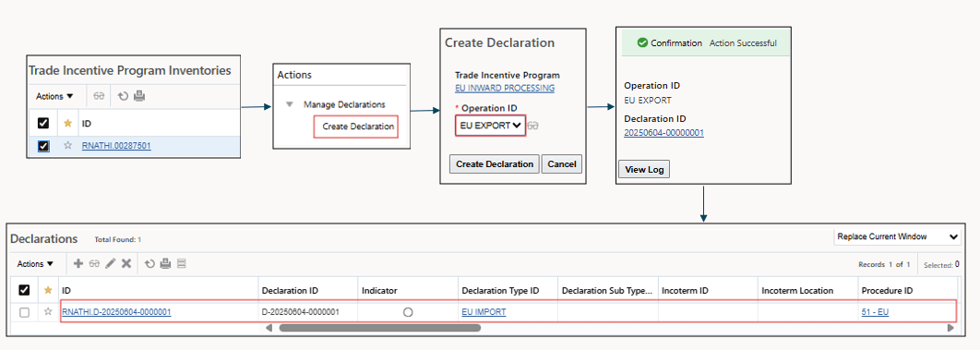Toggle select-all checkbox in Declarations table header
This screenshot has height=350, width=980.
tap(24, 290)
